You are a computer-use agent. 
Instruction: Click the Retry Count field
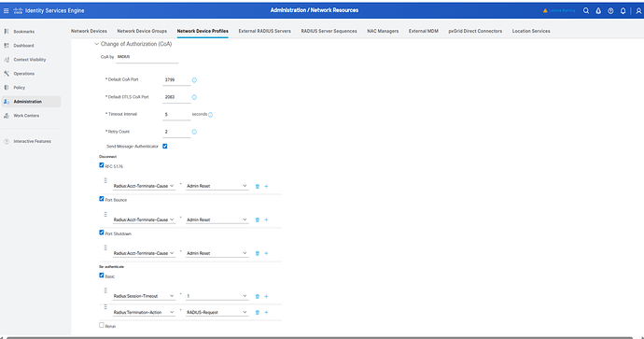[x=176, y=132]
